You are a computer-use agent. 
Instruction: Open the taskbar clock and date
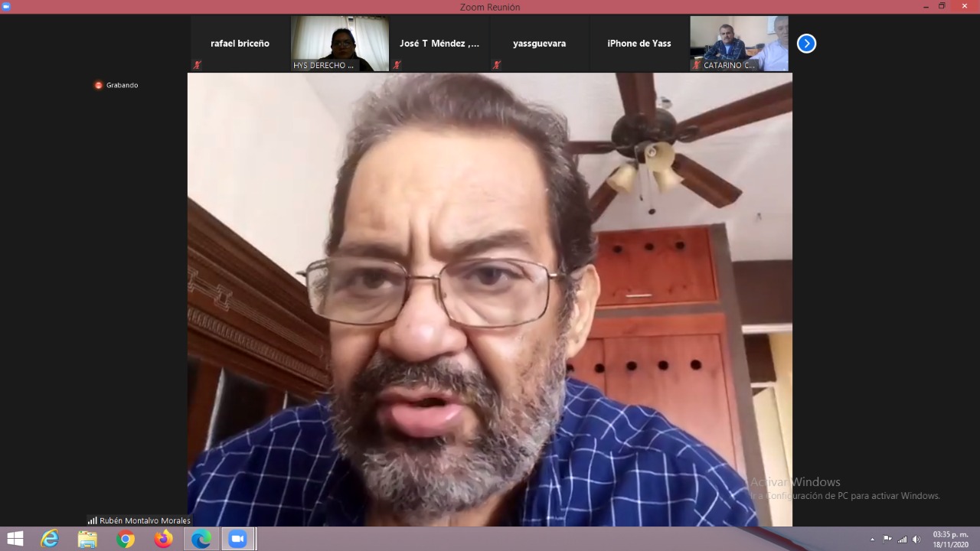point(950,539)
